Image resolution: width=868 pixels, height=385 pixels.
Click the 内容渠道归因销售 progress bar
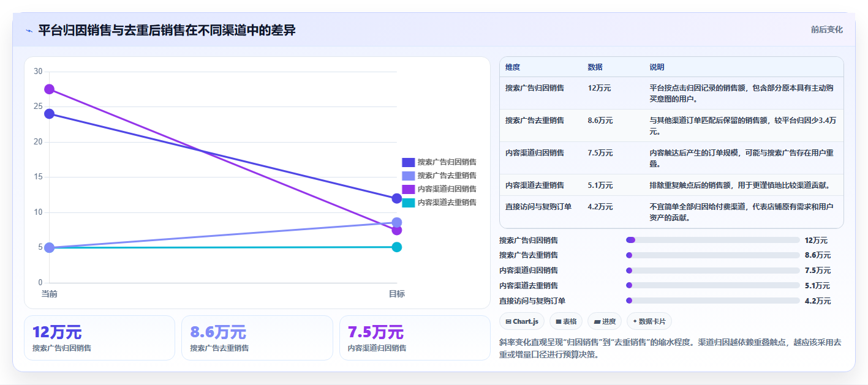coord(713,271)
